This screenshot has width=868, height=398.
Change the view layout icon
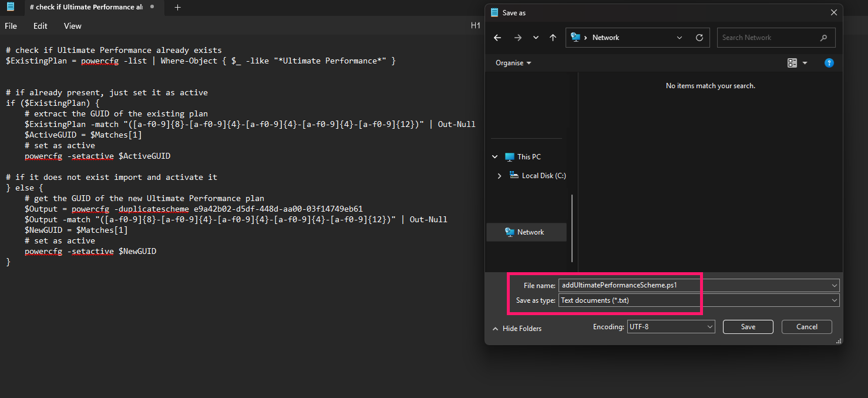(x=792, y=63)
